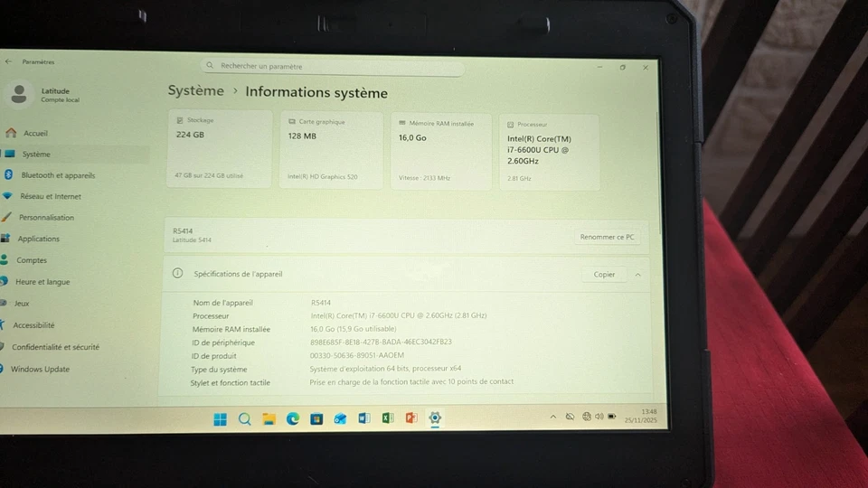Open Bluetooth et appareils settings
The height and width of the screenshot is (488, 868).
58,175
